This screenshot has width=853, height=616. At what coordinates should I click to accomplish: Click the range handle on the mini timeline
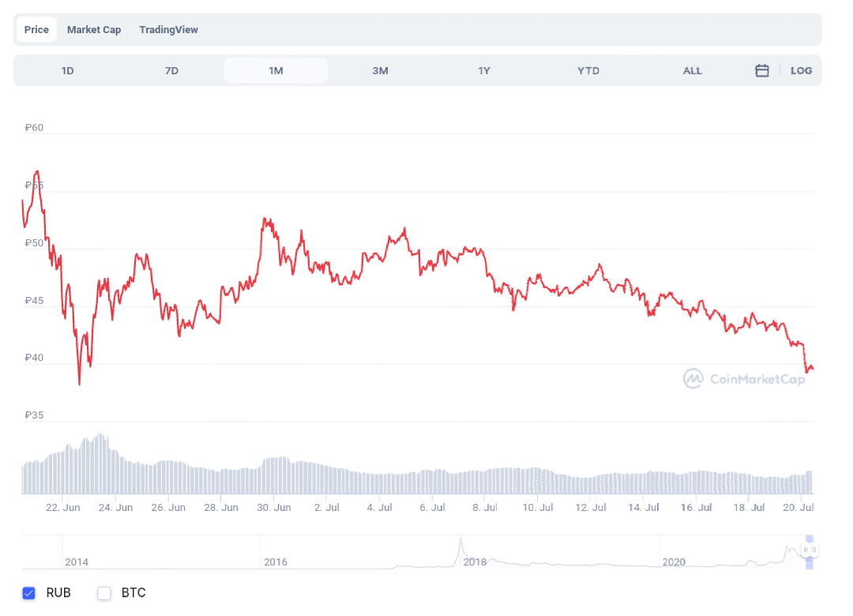point(807,549)
